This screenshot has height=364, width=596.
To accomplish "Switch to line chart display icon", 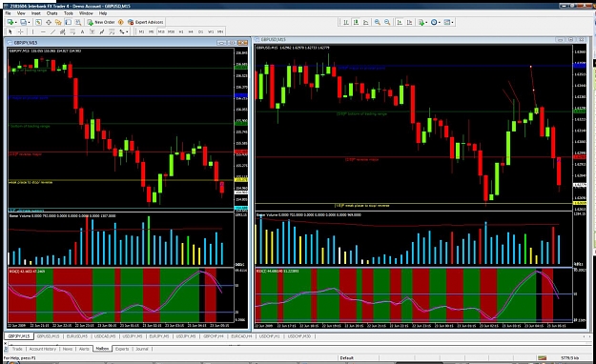I will point(365,22).
